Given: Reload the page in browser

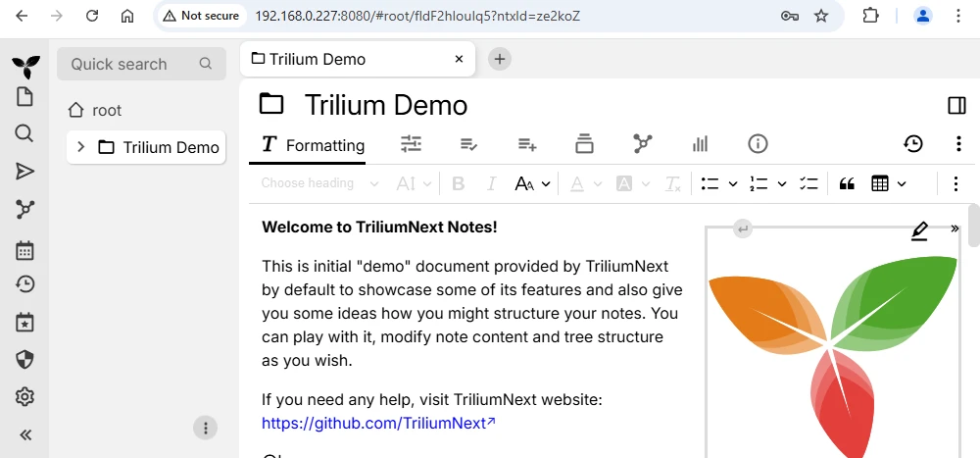Looking at the screenshot, I should click(x=92, y=17).
